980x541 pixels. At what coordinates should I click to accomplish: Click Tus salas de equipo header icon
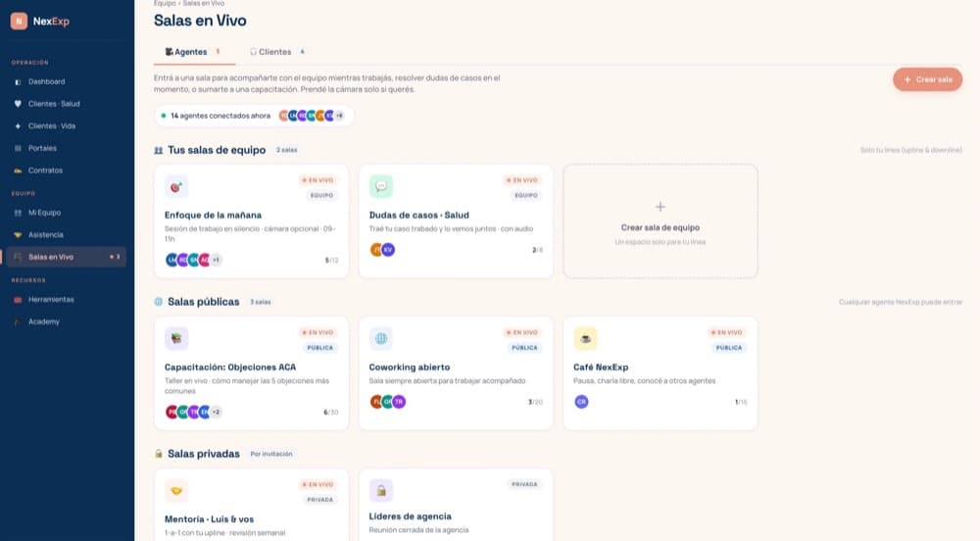click(x=158, y=151)
